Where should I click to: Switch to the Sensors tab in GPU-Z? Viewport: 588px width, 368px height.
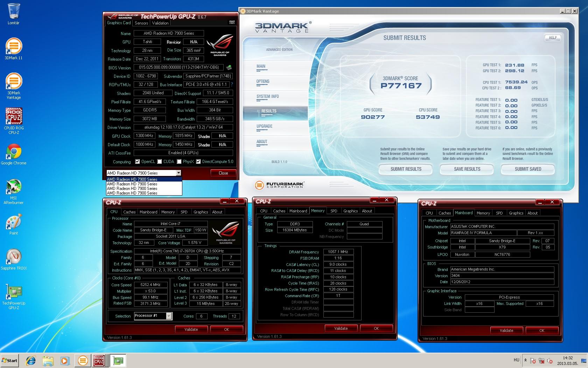pos(141,23)
